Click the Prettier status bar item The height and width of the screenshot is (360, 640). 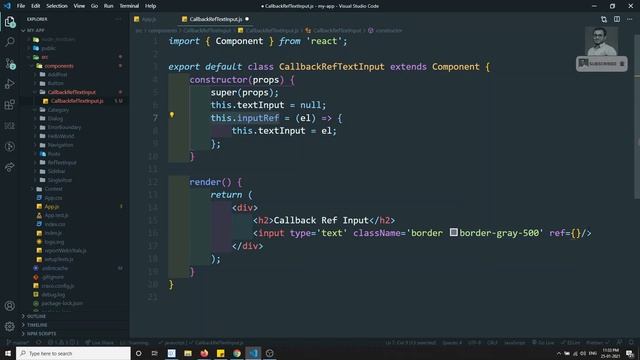[x=597, y=342]
